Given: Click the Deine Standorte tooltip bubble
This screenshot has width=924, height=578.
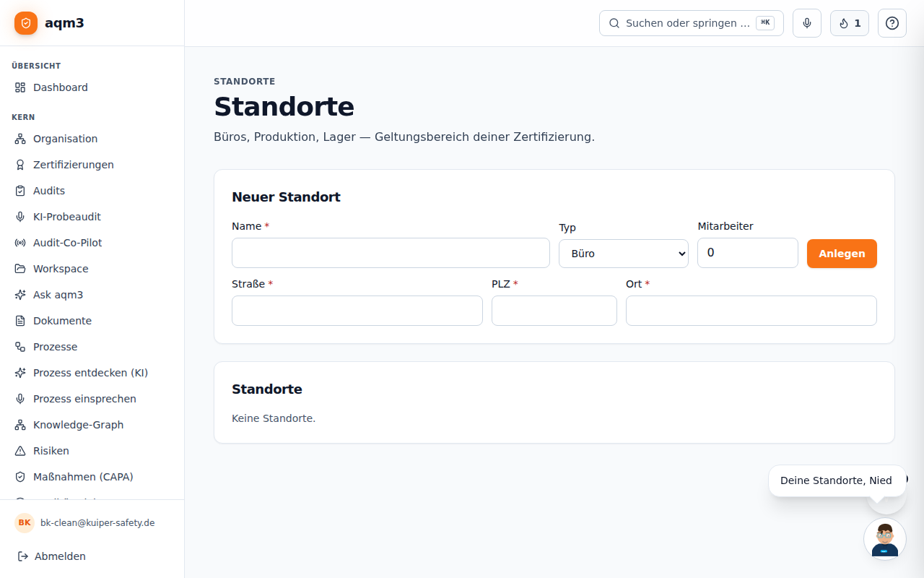Looking at the screenshot, I should (x=837, y=480).
